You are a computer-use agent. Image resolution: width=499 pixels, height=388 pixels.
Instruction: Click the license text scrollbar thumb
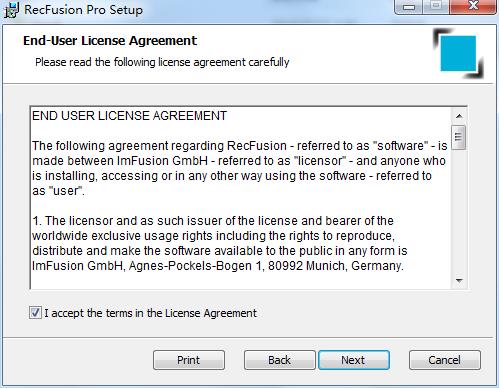459,137
